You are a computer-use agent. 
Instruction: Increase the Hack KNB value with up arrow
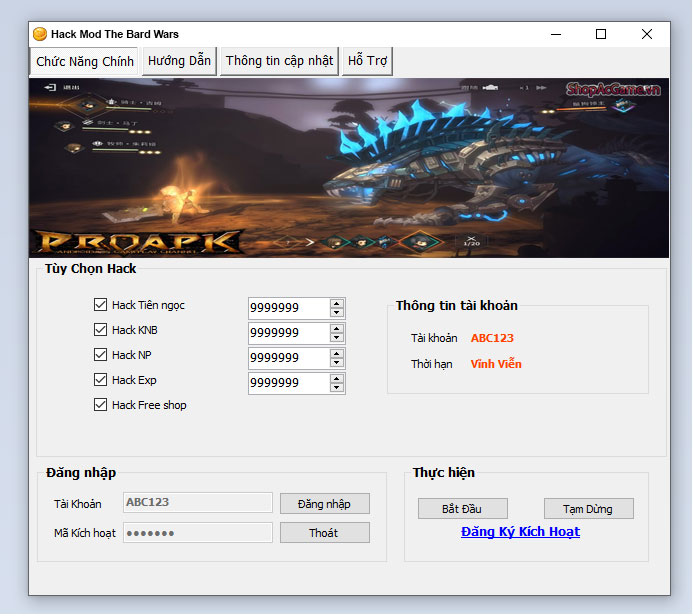pyautogui.click(x=336, y=329)
